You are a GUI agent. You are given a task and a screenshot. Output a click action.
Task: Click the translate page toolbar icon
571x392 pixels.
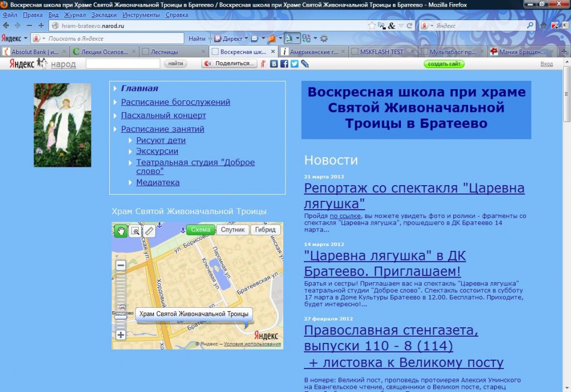click(306, 38)
